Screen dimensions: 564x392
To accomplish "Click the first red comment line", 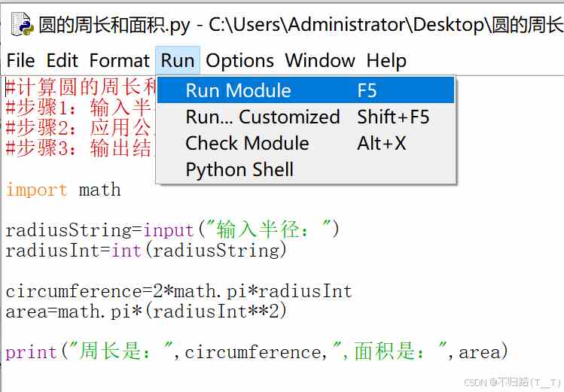I will click(x=81, y=87).
